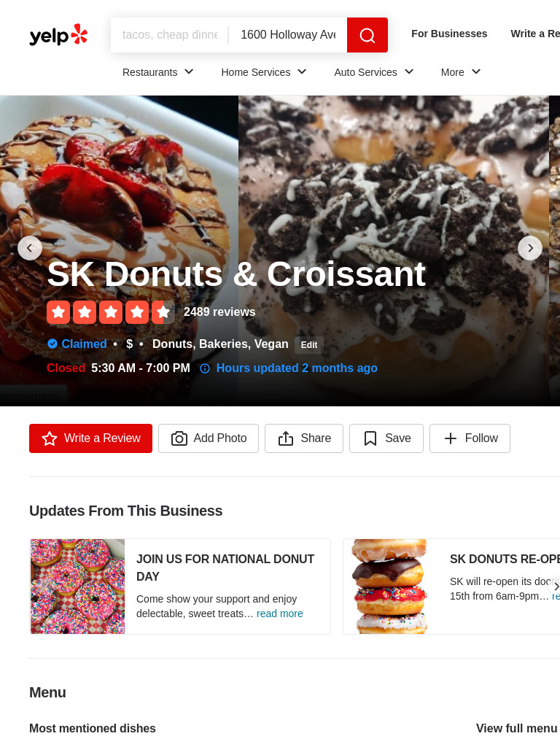Click the Share button
Viewport: 560px width, 747px height.
[x=304, y=438]
